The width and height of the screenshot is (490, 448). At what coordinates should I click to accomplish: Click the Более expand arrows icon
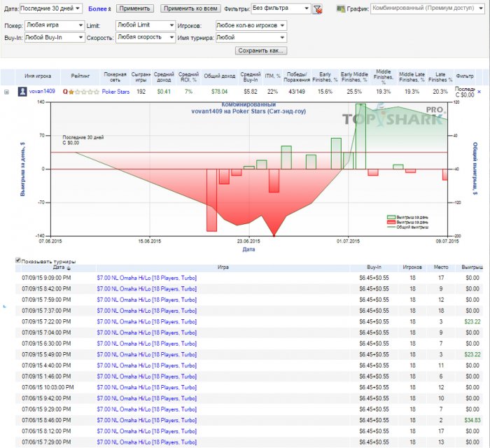[110, 9]
